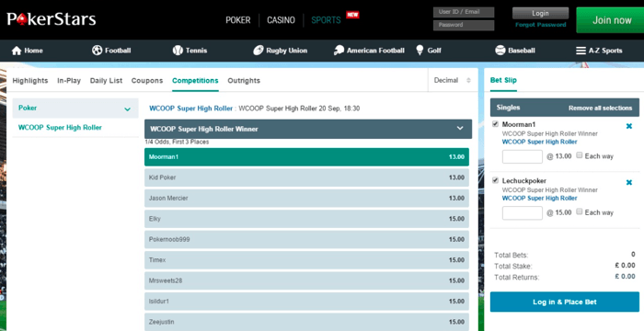Click the Tennis ball icon
The image size is (644, 331).
[178, 50]
